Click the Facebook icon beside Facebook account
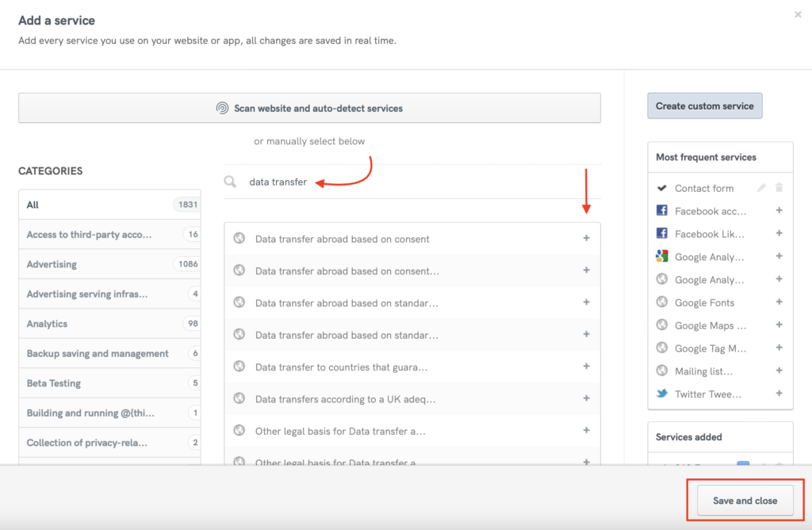Viewport: 812px width, 530px height. click(x=663, y=210)
